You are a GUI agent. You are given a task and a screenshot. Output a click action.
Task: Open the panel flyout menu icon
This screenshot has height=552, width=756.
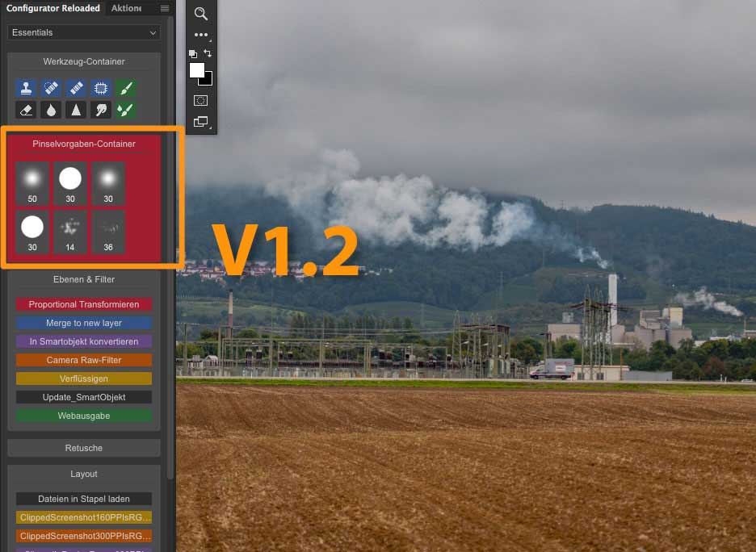point(165,8)
